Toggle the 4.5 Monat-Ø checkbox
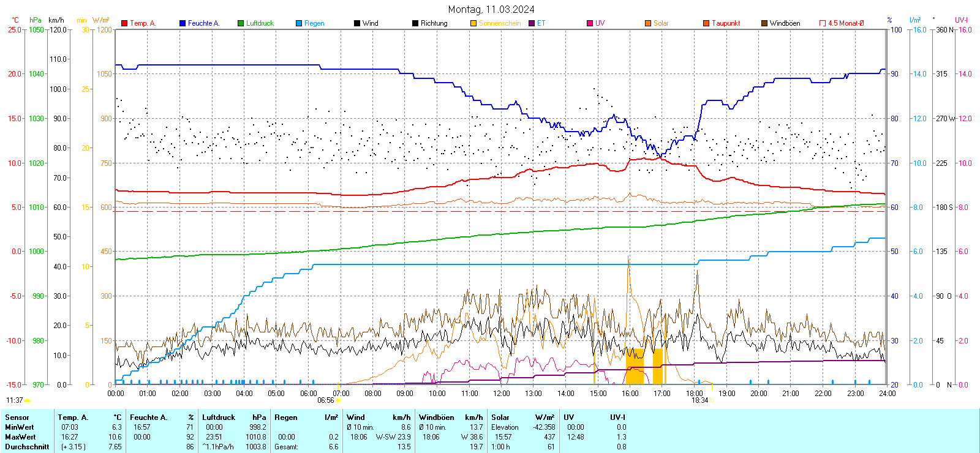The image size is (980, 453). [823, 23]
